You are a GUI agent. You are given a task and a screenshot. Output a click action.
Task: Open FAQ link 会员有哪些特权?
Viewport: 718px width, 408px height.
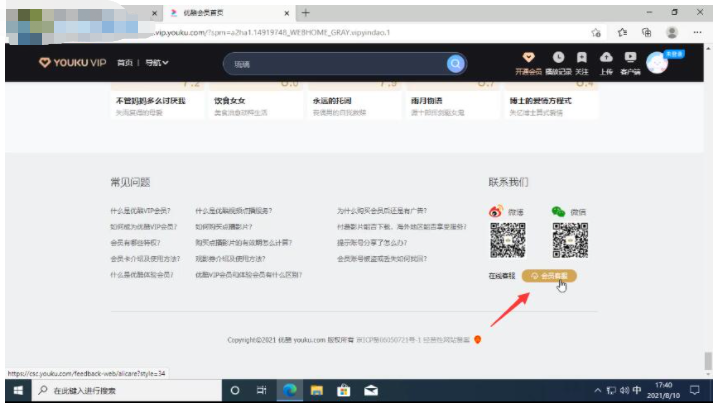click(x=135, y=243)
